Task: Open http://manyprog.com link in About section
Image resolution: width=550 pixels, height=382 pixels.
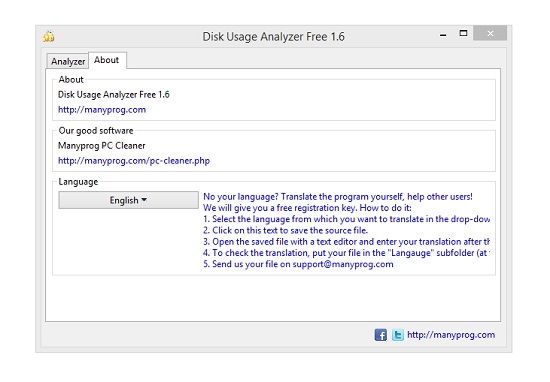Action: [102, 110]
